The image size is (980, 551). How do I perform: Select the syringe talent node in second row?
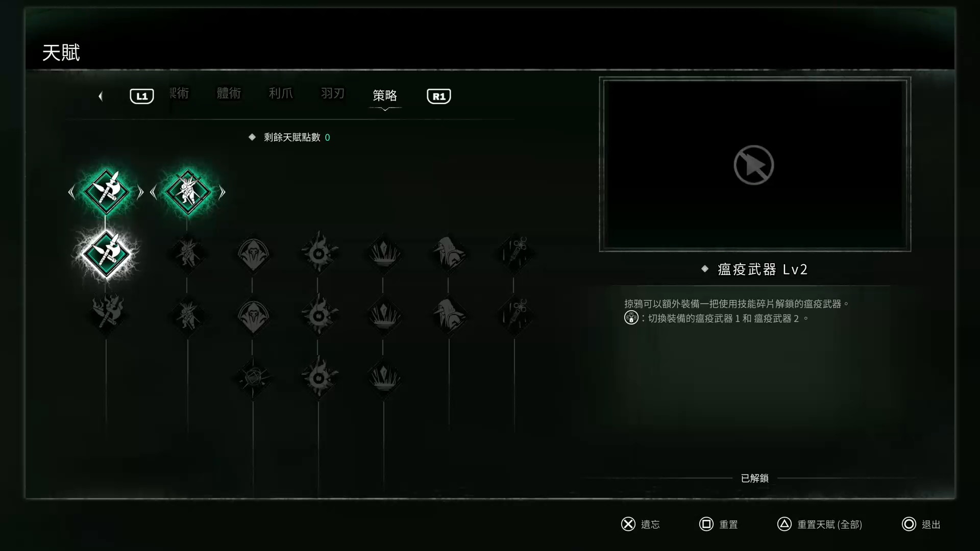tap(514, 254)
